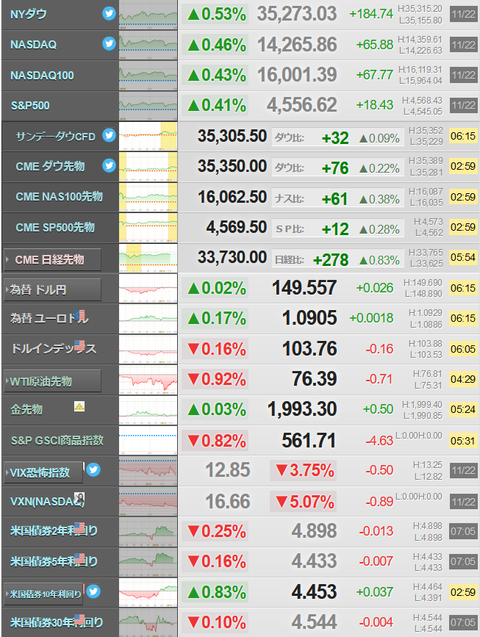Open the NYダウ index link
This screenshot has height=637, width=480.
(x=28, y=14)
